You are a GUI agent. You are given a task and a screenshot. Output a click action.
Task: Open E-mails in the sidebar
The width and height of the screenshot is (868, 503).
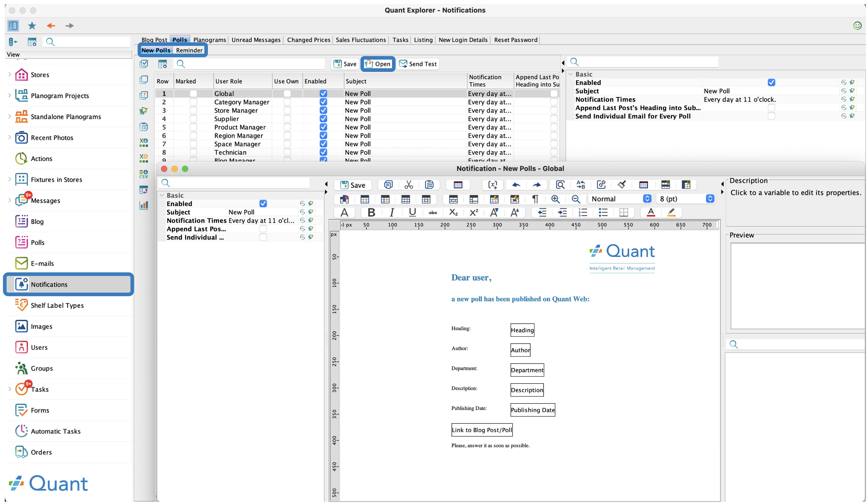(x=42, y=263)
